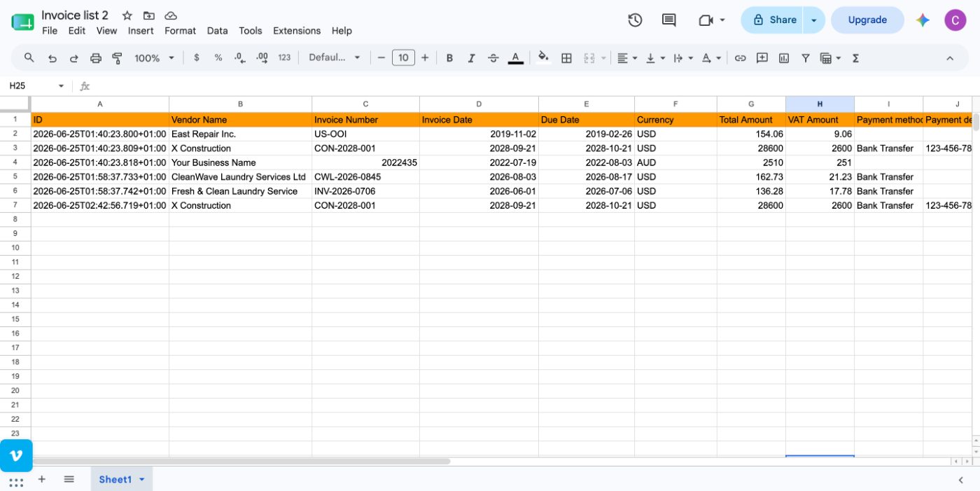This screenshot has width=980, height=491.
Task: Open the Insert menu
Action: 141,31
